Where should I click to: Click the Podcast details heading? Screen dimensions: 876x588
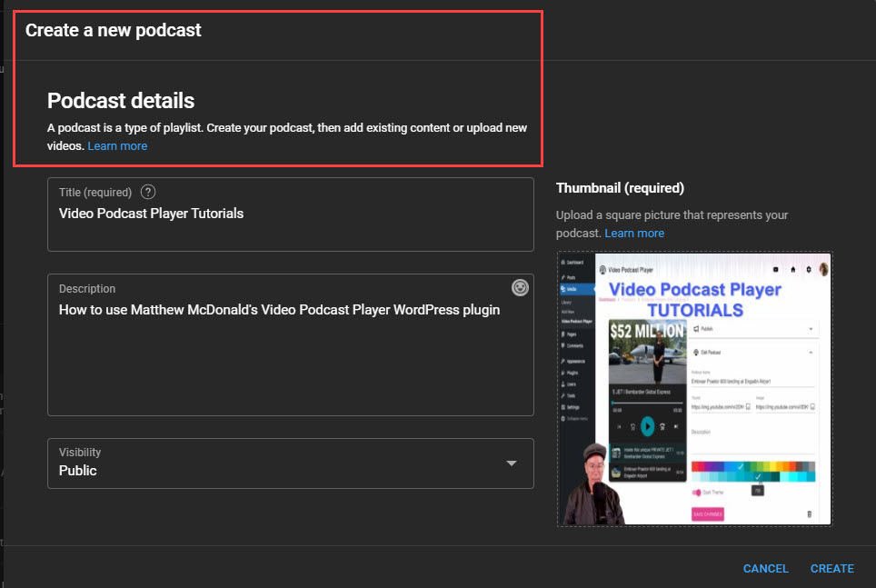[121, 101]
